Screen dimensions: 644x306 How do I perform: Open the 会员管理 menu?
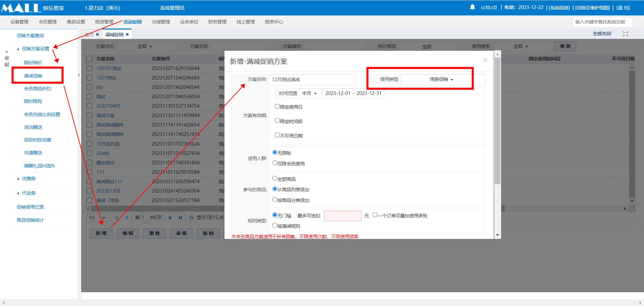point(48,22)
